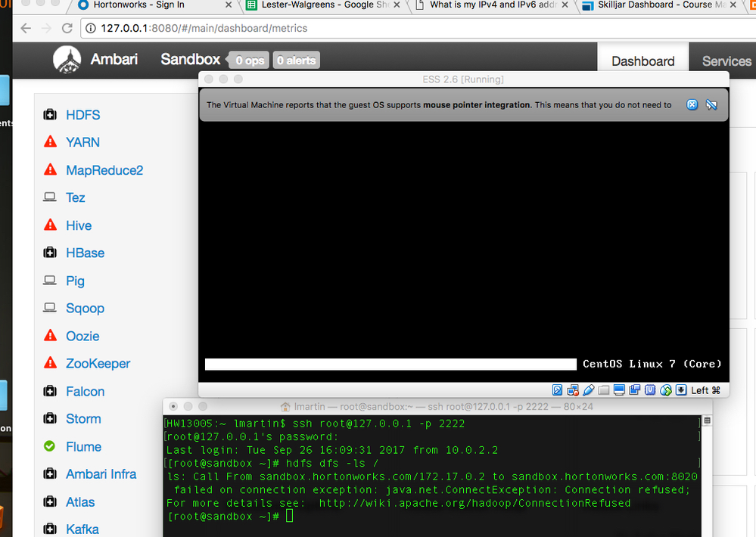Click the alert triangle beside Oozie

point(50,336)
